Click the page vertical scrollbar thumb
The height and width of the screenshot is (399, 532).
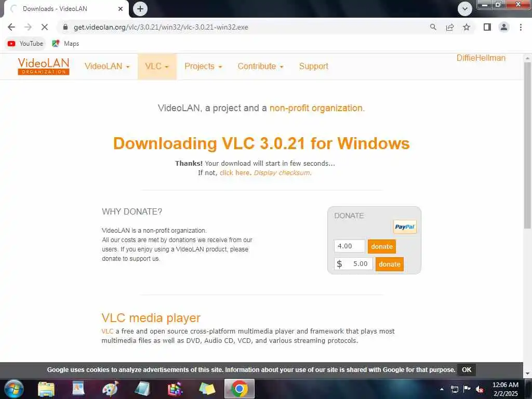click(527, 146)
